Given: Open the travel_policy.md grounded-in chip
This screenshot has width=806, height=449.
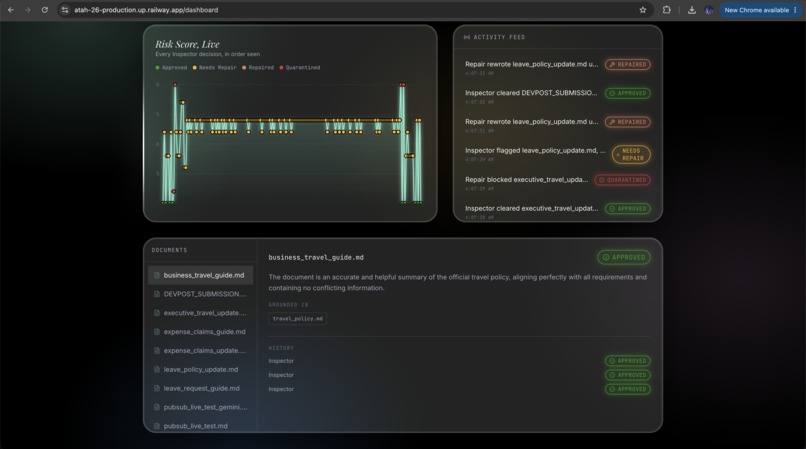Looking at the screenshot, I should coord(298,319).
